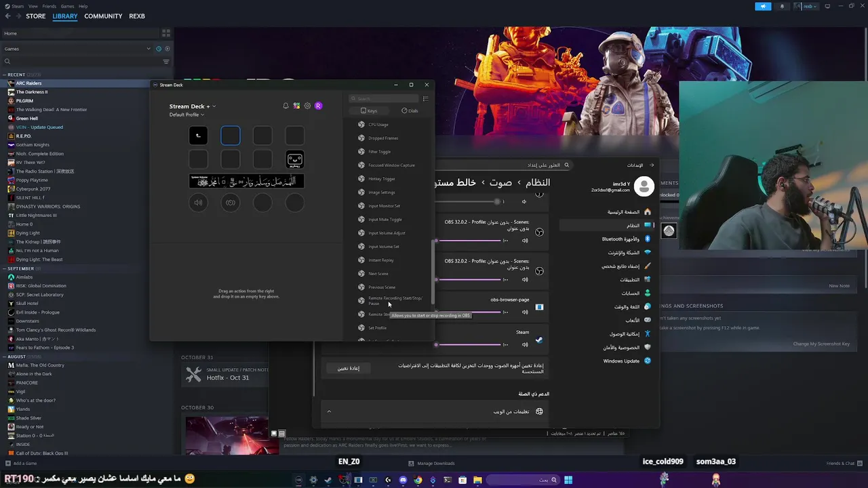Select the second dial with ring icon
This screenshot has height=488, width=868.
click(231, 202)
